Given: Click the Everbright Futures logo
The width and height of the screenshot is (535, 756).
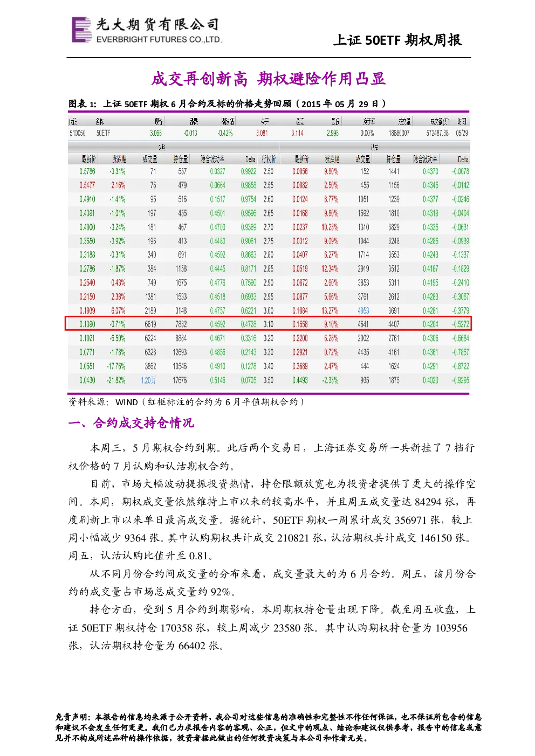Looking at the screenshot, I should [146, 30].
